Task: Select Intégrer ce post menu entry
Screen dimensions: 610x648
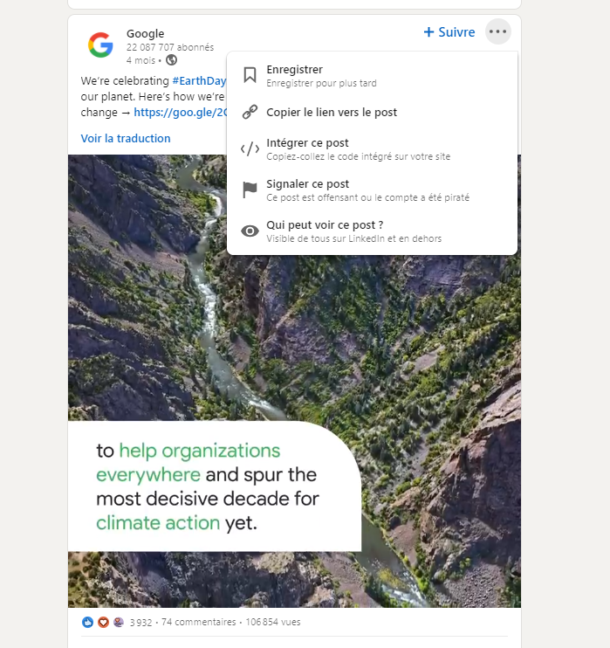Action: (x=372, y=149)
